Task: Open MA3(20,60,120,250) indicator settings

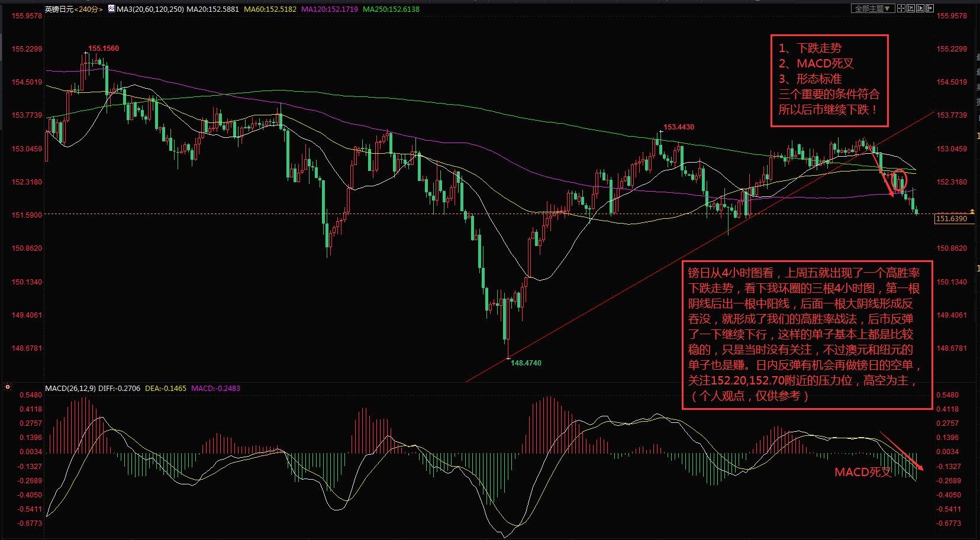Action: pos(150,9)
